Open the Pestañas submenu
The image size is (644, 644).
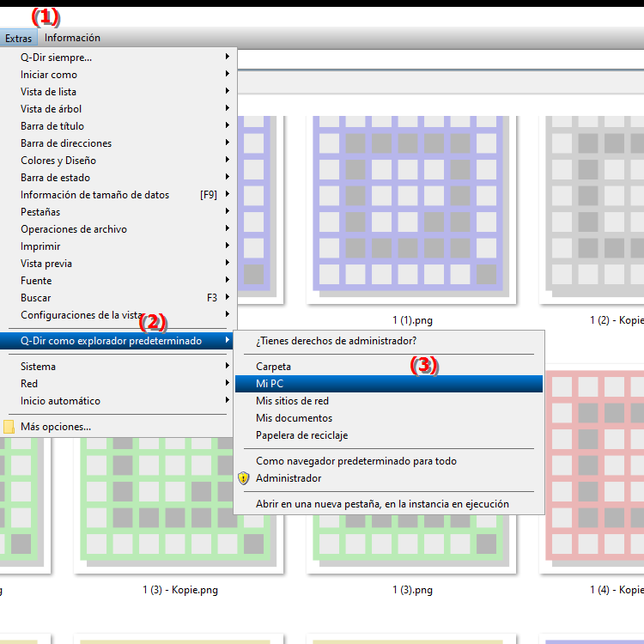coord(118,212)
